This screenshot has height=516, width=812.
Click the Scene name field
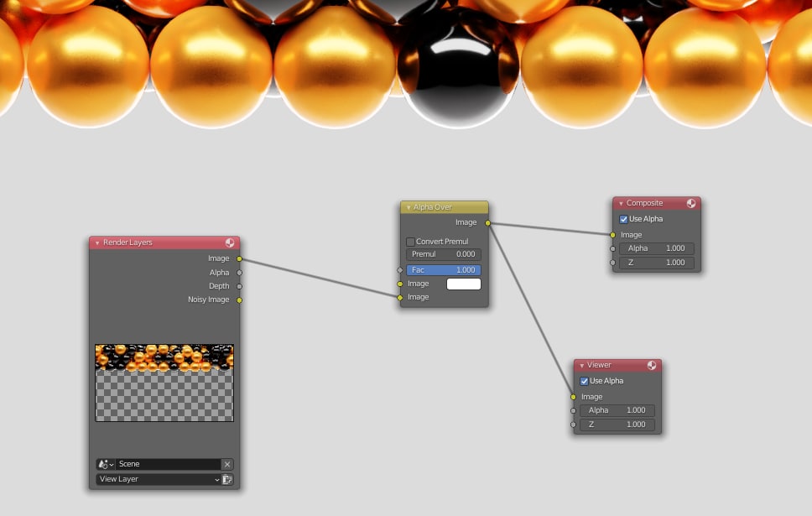pos(168,464)
